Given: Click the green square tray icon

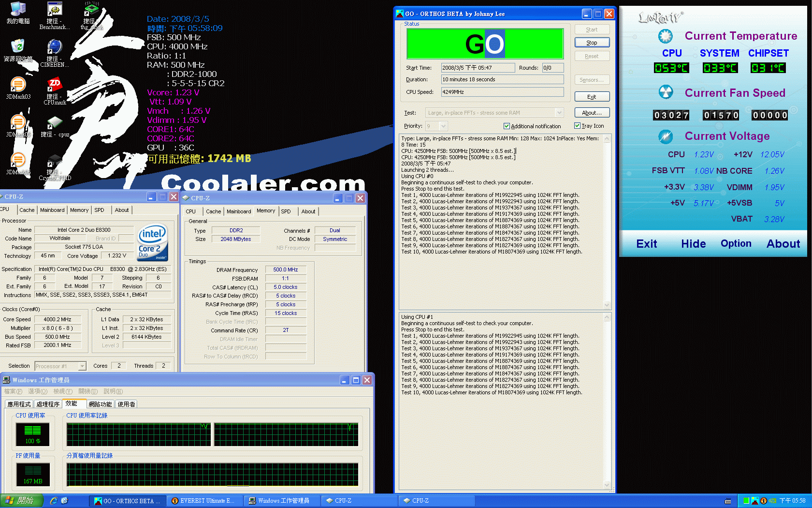Looking at the screenshot, I should pyautogui.click(x=746, y=501).
